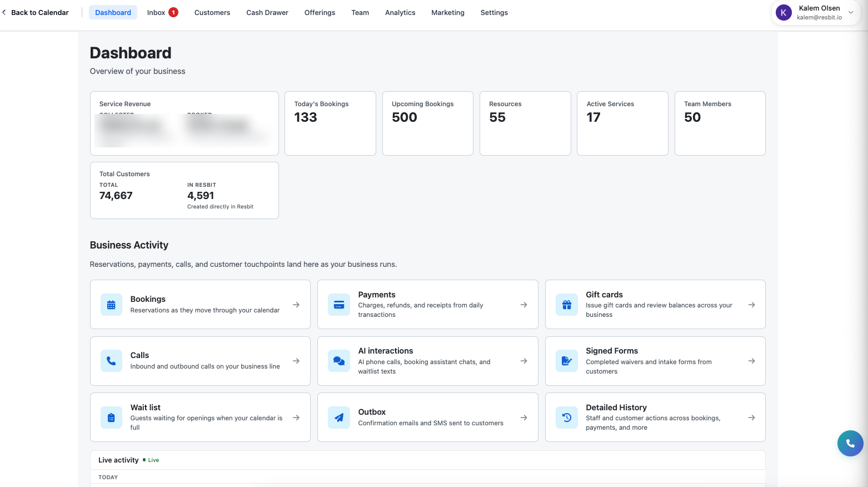Click the Detailed History clock icon
868x487 pixels.
pyautogui.click(x=567, y=418)
